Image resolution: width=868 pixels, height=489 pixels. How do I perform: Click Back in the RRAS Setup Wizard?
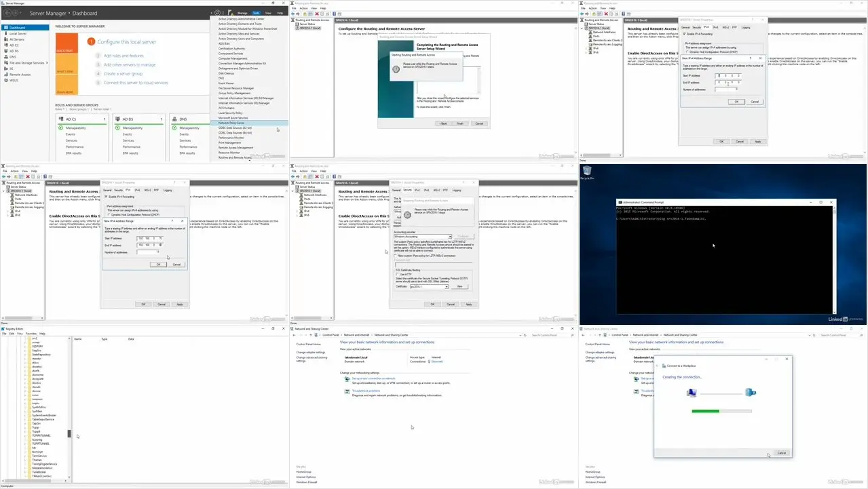click(x=442, y=123)
